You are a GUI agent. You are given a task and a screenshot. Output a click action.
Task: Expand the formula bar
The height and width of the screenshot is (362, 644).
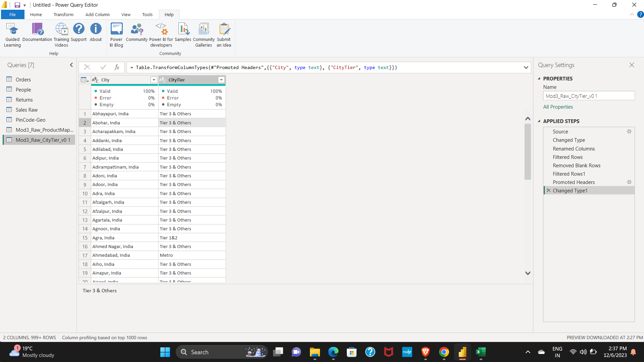click(x=526, y=67)
